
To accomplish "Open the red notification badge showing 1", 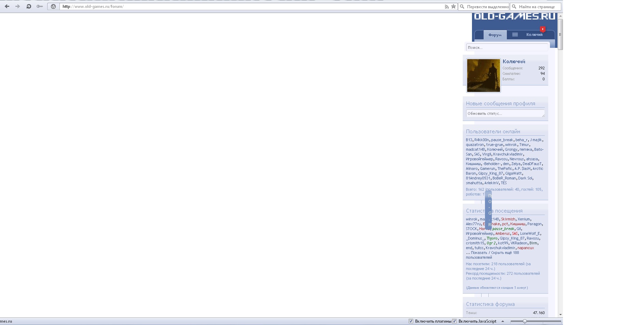I will [x=543, y=29].
